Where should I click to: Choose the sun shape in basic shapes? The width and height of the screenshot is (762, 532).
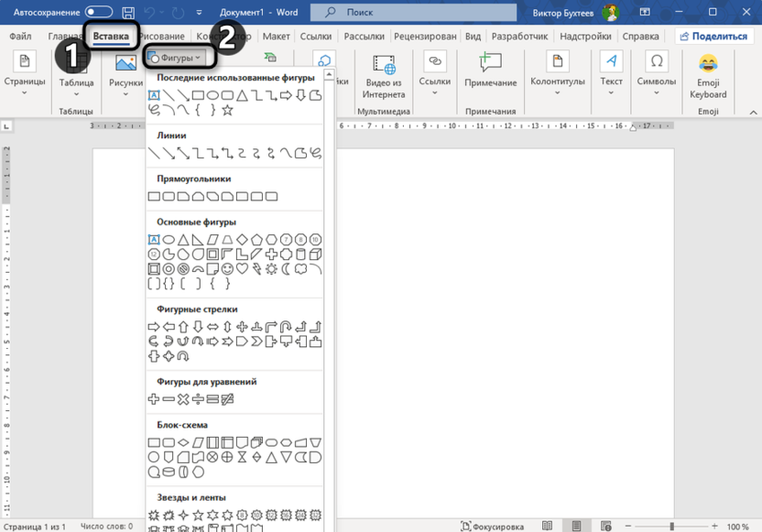click(x=271, y=268)
